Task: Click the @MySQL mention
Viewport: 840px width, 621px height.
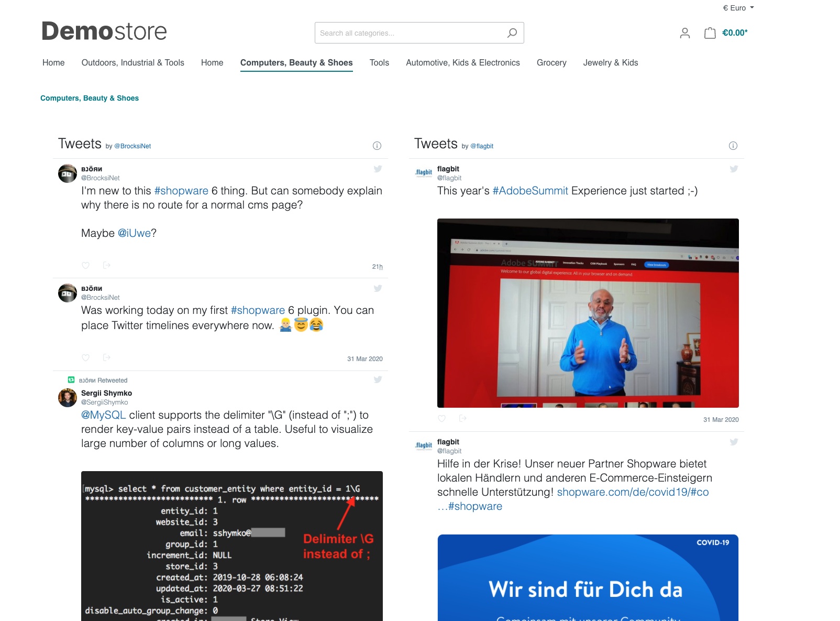Action: click(x=104, y=415)
